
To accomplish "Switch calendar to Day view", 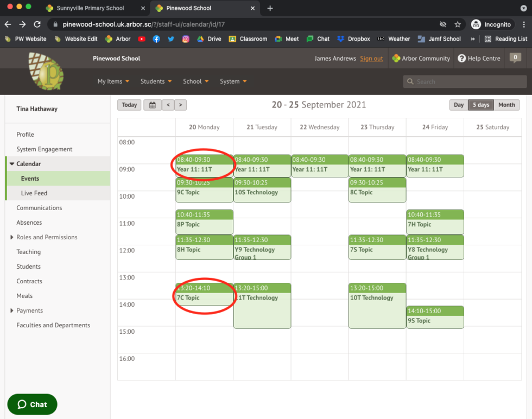I will pos(459,105).
